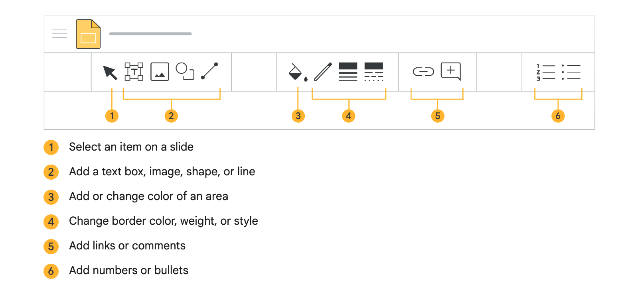Select the arrow cursor selection tool
644x302 pixels.
pos(110,72)
